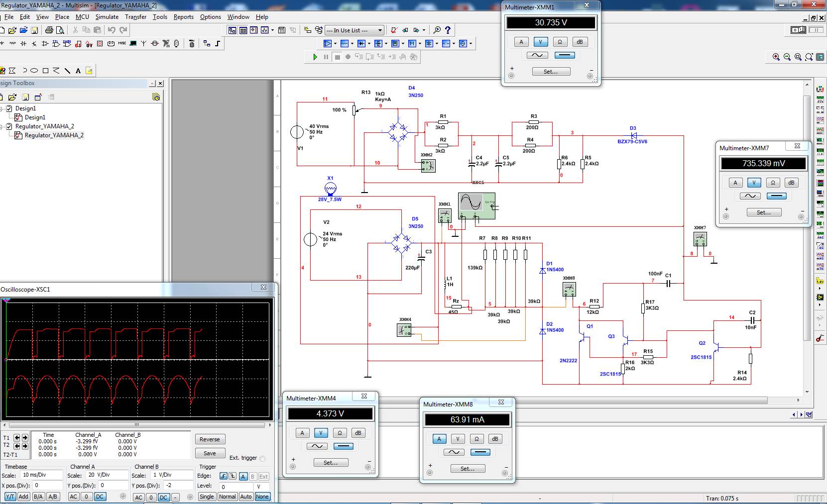Click the Zoom in magnifier icon
This screenshot has height=504, width=827.
[776, 57]
